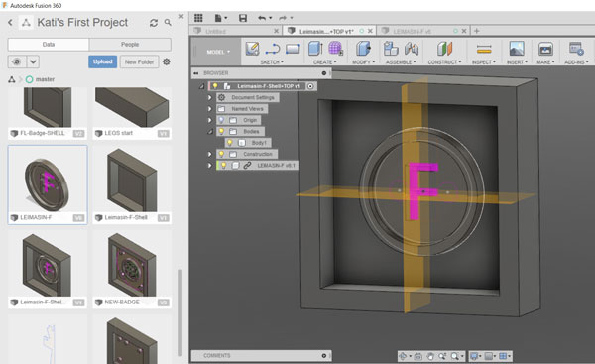Switch to the People tab
595x364 pixels.
130,45
